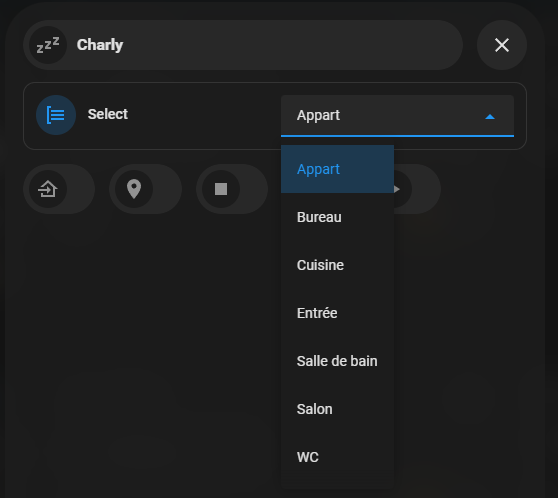Click the header bar right of Charly
The image size is (558, 498).
(292, 45)
